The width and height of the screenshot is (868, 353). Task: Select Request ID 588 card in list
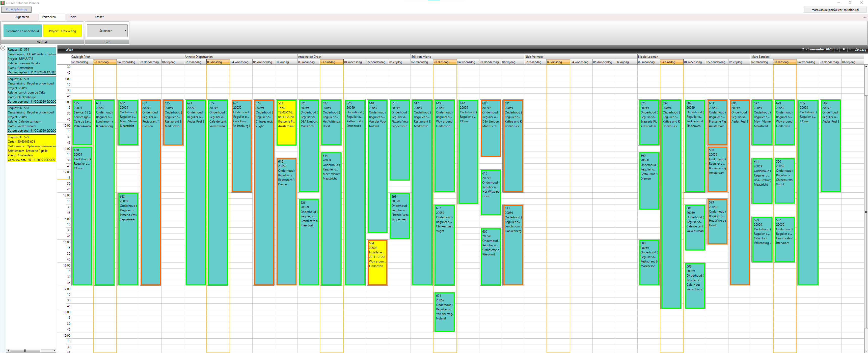click(31, 119)
